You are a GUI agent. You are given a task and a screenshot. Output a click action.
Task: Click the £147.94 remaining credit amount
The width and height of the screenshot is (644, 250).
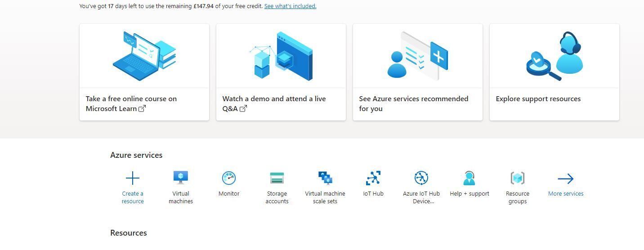point(203,6)
